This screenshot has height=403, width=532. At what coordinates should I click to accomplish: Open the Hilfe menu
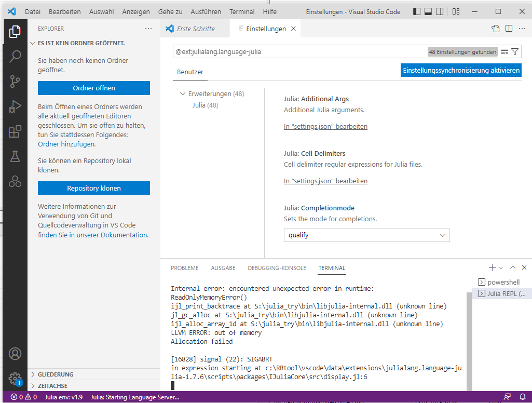(x=270, y=11)
